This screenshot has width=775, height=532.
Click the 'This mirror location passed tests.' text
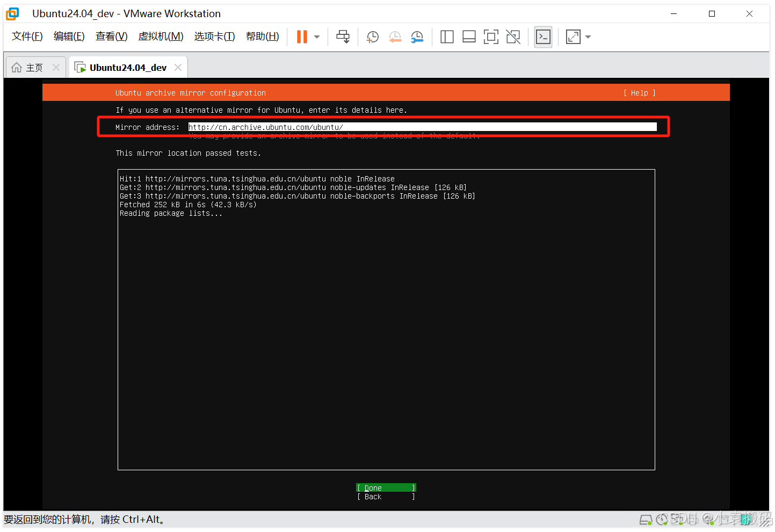pos(188,153)
